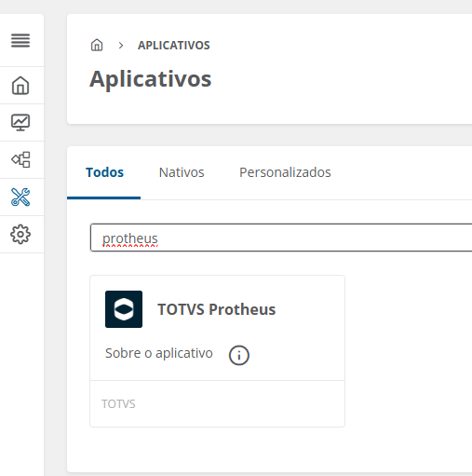Click the APLICATIVOS breadcrumb link
Viewport: 472px width, 476px height.
(174, 46)
